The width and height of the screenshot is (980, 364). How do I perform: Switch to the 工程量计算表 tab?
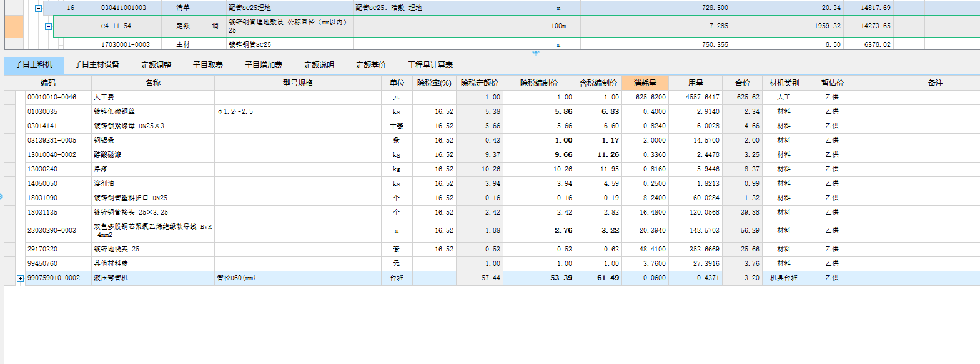pos(430,65)
